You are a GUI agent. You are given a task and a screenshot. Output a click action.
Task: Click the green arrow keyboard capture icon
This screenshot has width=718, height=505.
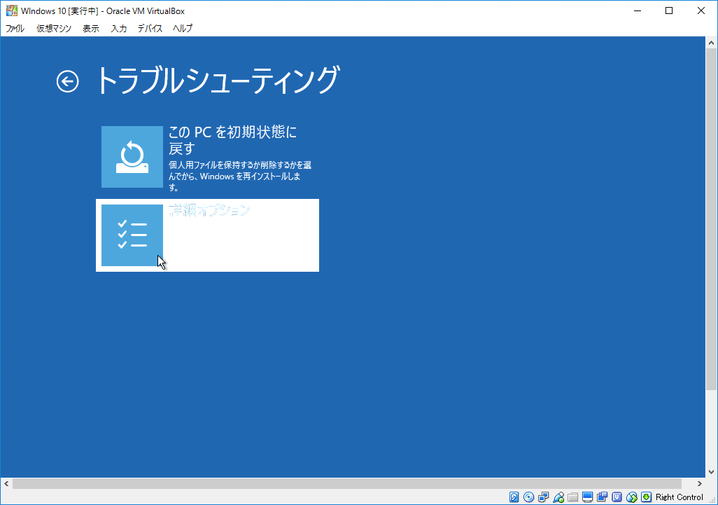646,497
